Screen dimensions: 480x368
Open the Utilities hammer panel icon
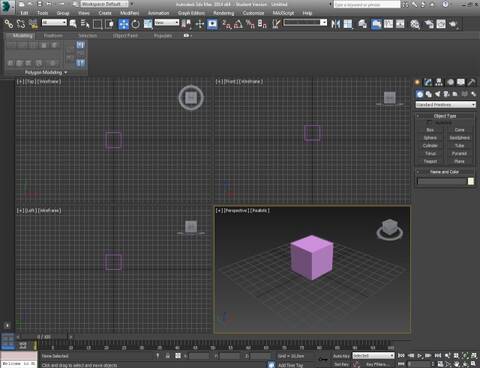[471, 82]
